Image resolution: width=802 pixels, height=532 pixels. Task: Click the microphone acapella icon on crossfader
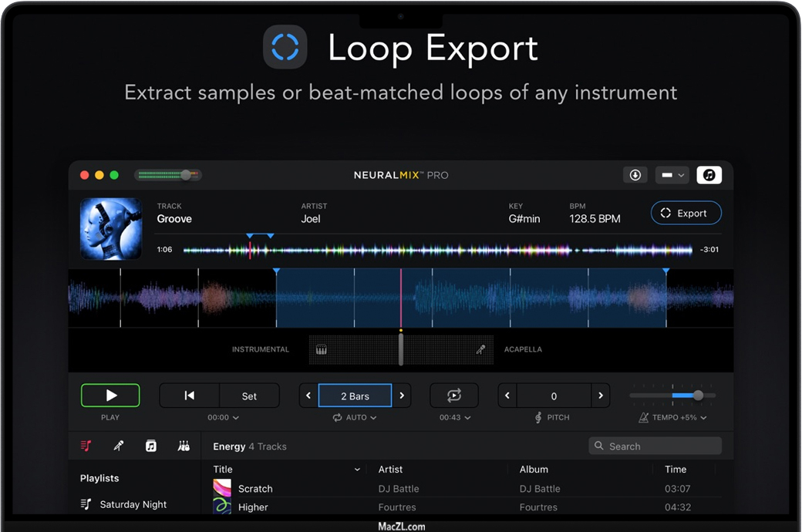point(480,349)
